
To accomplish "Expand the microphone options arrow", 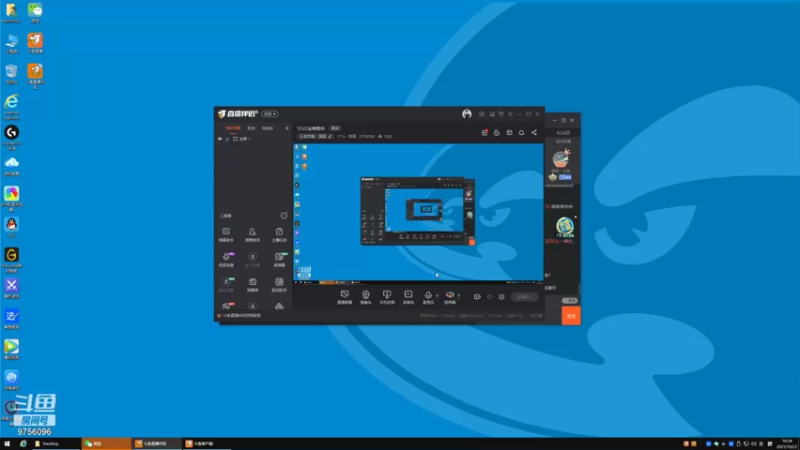I will pyautogui.click(x=437, y=295).
